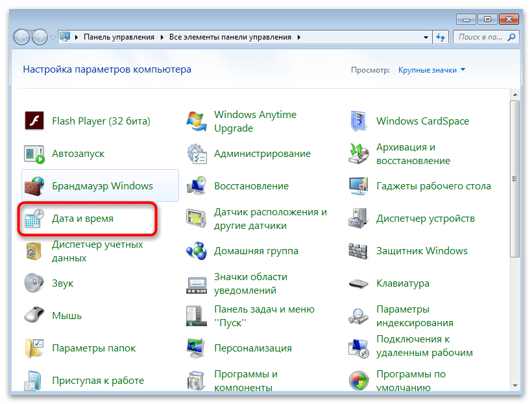532x404 pixels.
Task: Open the Мышь mouse icon
Action: point(34,316)
